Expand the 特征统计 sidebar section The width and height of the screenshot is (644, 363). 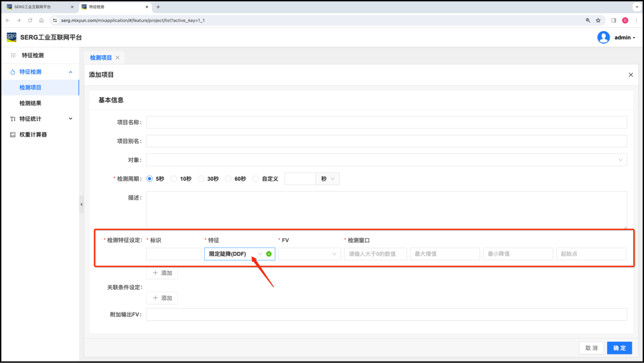click(x=41, y=119)
